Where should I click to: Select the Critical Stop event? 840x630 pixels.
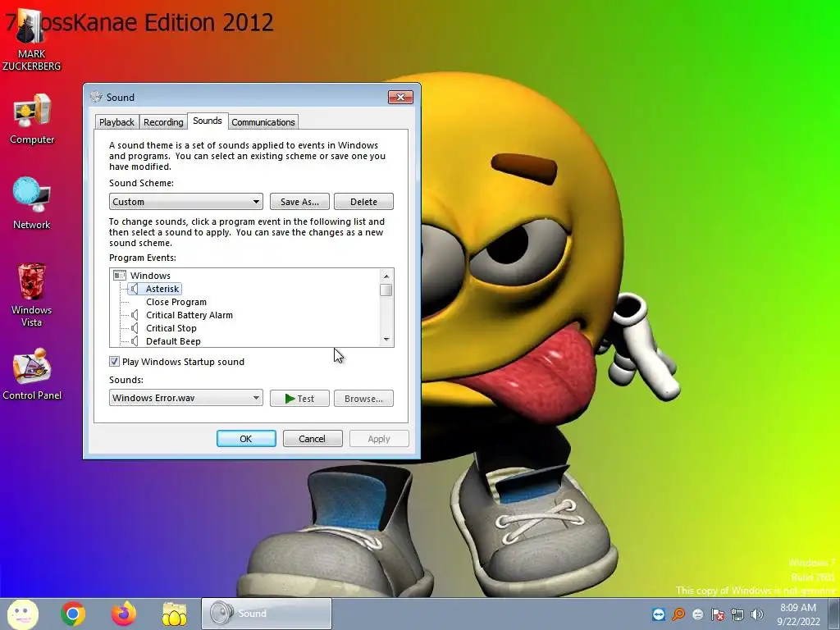coord(171,328)
